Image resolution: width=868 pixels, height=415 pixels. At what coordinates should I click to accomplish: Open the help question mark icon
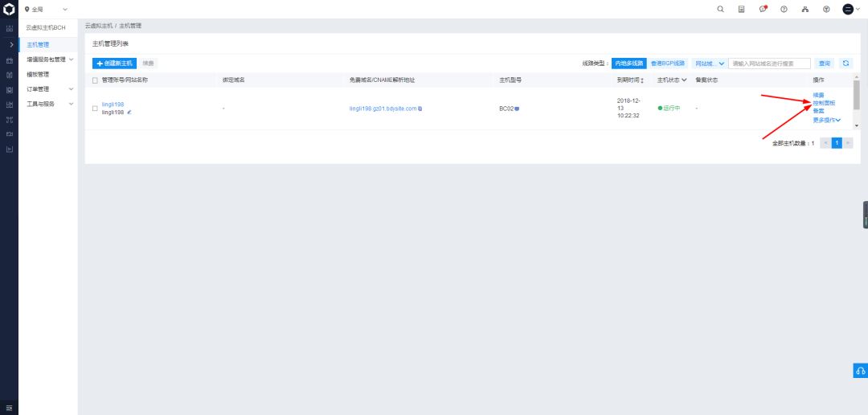click(784, 9)
